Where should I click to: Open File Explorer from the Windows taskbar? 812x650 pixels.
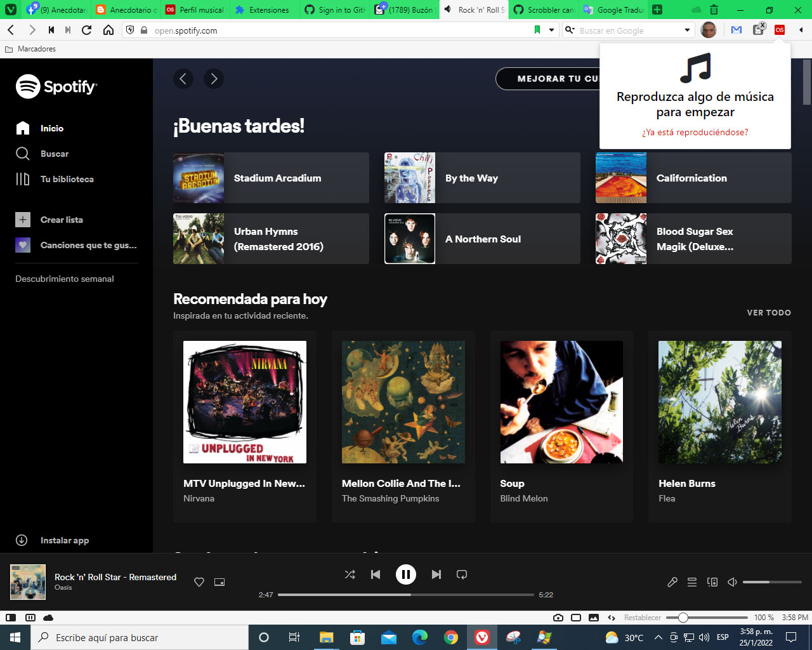point(327,637)
